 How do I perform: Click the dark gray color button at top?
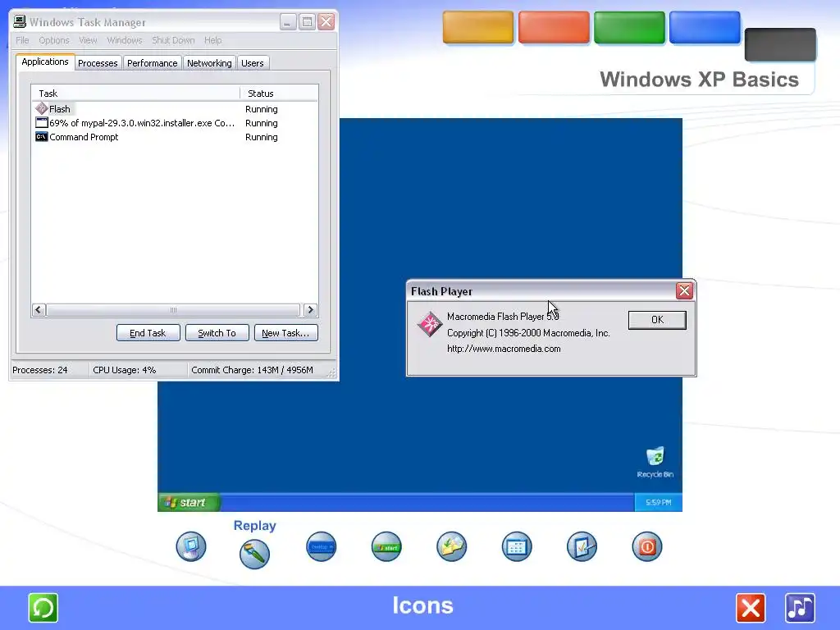[781, 44]
